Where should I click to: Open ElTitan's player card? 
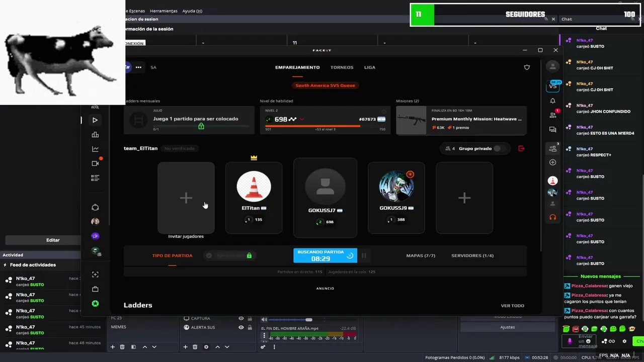(x=254, y=198)
